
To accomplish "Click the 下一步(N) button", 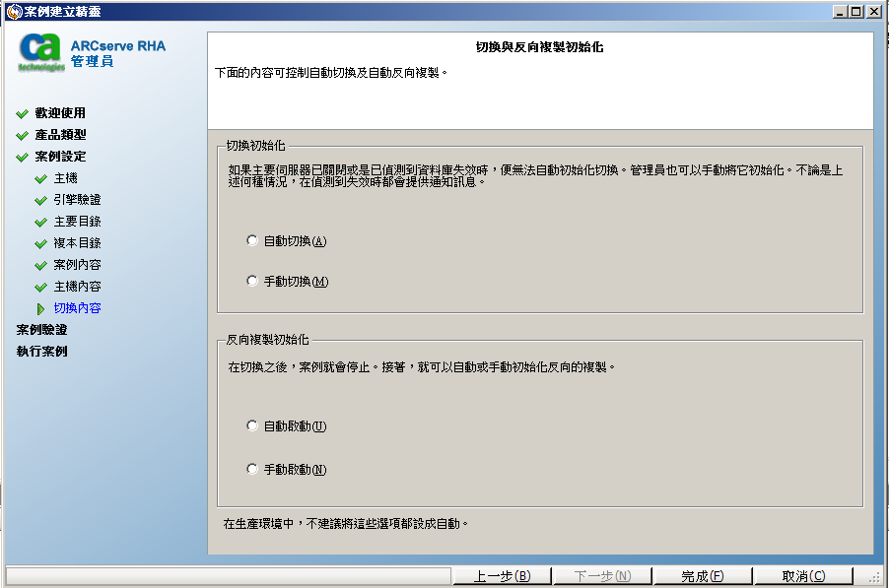I will (602, 576).
